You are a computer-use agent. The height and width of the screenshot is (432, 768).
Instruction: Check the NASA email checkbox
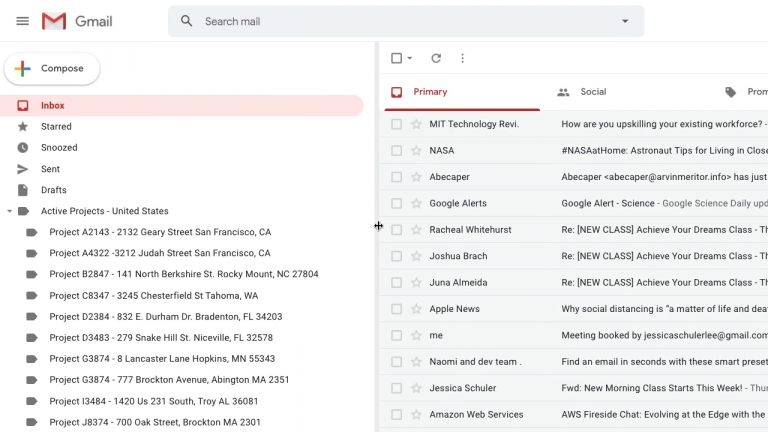(x=397, y=150)
